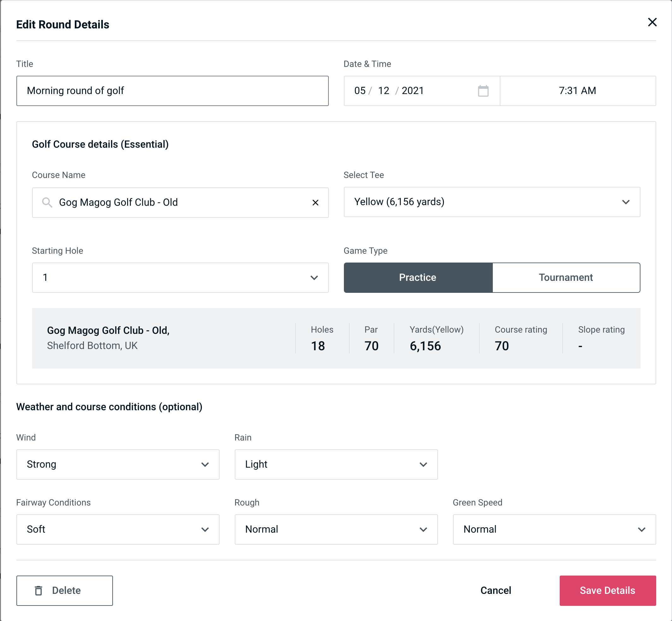Toggle Game Type to Practice
Image resolution: width=672 pixels, height=621 pixels.
pos(417,277)
